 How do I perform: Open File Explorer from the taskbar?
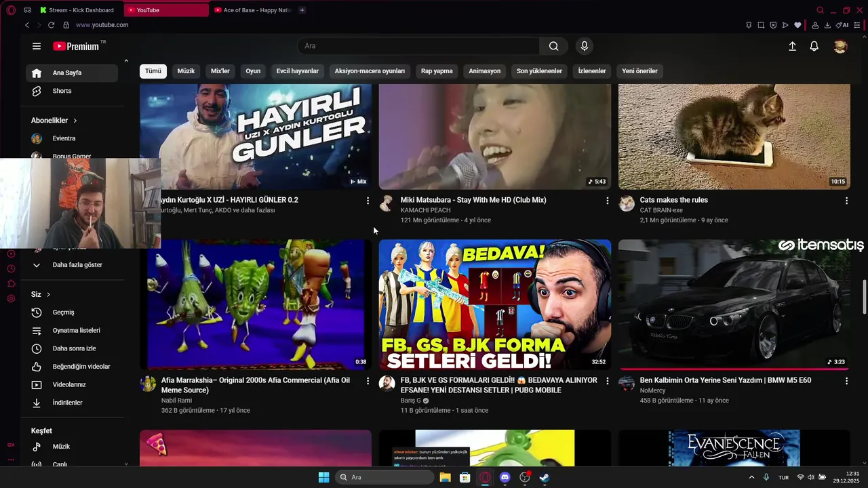[x=445, y=477]
